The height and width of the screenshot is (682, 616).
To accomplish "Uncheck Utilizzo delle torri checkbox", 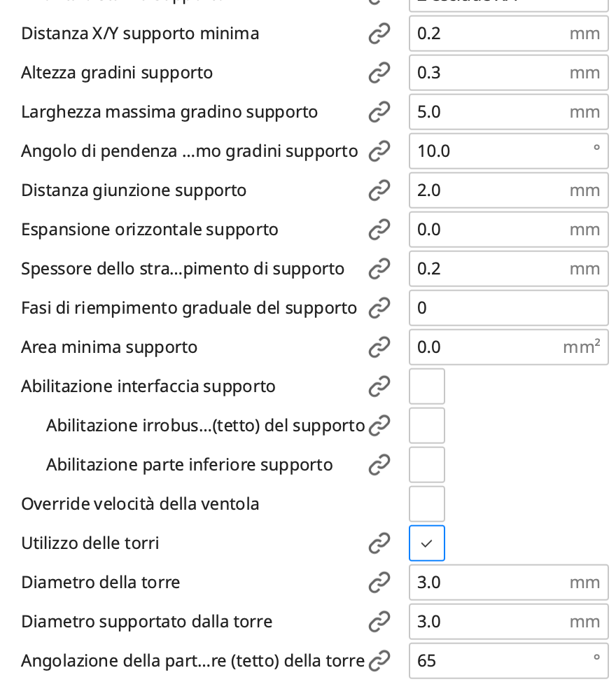I will 427,543.
